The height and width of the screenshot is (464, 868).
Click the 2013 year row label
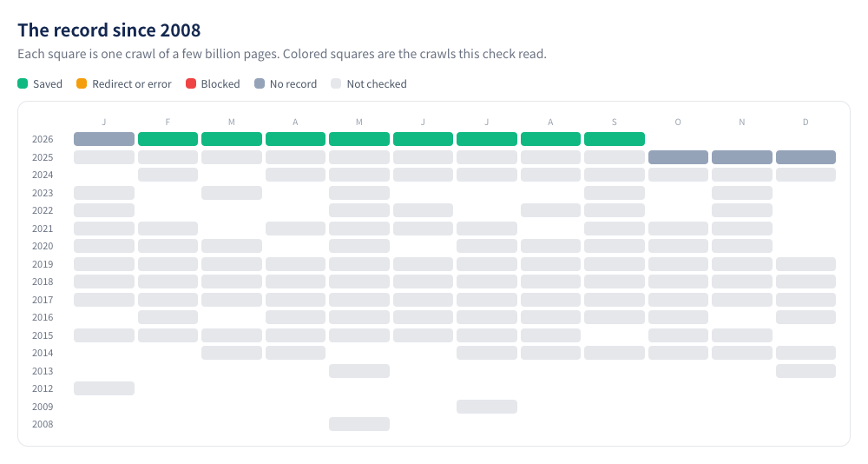coord(43,371)
